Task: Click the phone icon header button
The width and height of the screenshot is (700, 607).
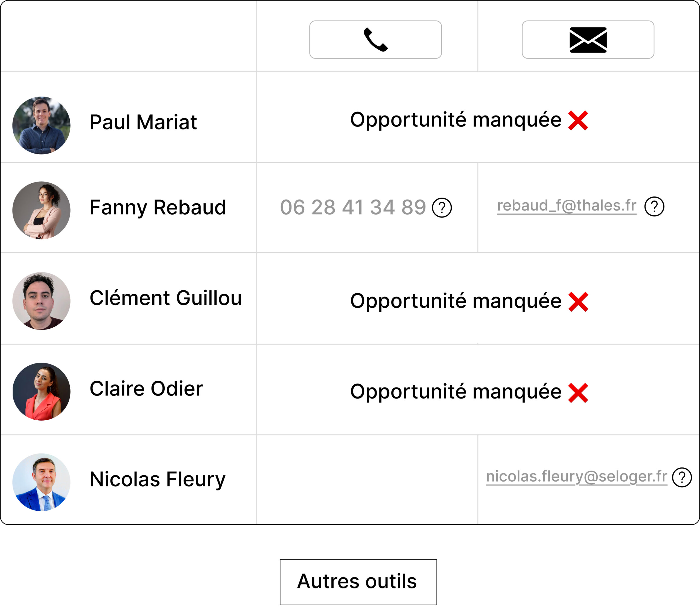Action: (x=375, y=40)
